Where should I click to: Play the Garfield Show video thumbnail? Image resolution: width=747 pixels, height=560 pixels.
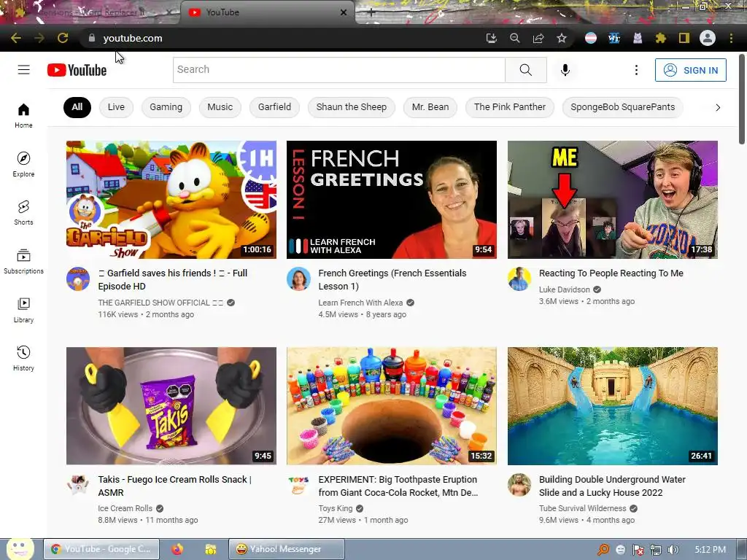tap(171, 200)
